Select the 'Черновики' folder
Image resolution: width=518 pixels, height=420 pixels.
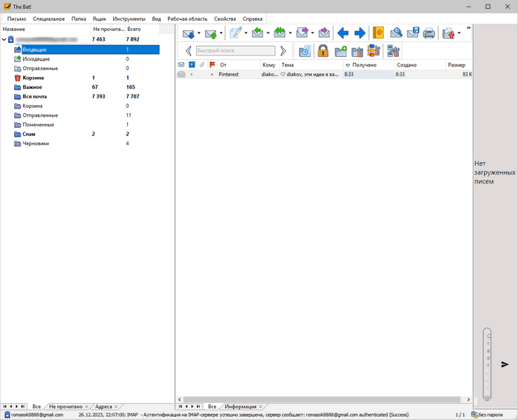[x=36, y=143]
